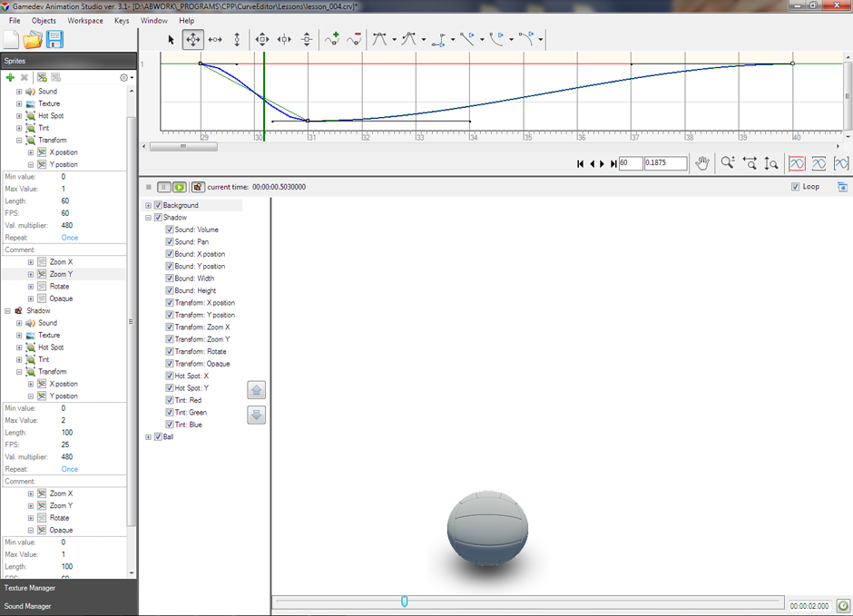Collapse the Shadow sprite tree node

pos(7,310)
